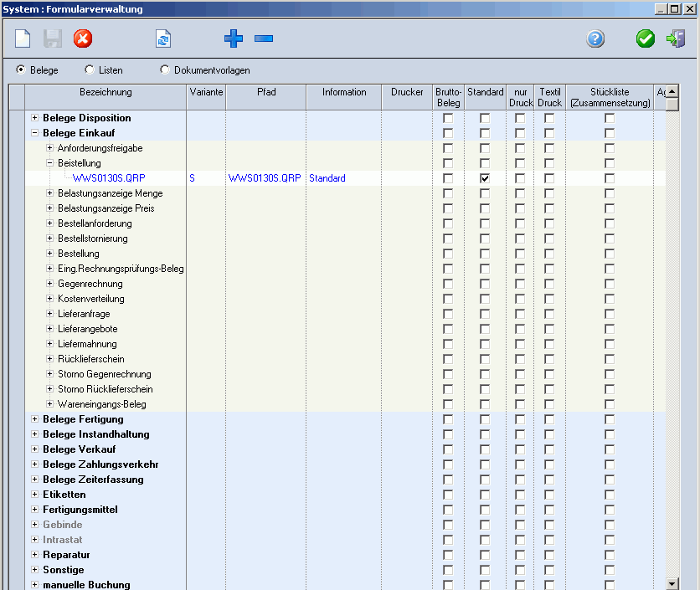The image size is (700, 590).
Task: Expand the Belege Verkauf node
Action: point(34,449)
